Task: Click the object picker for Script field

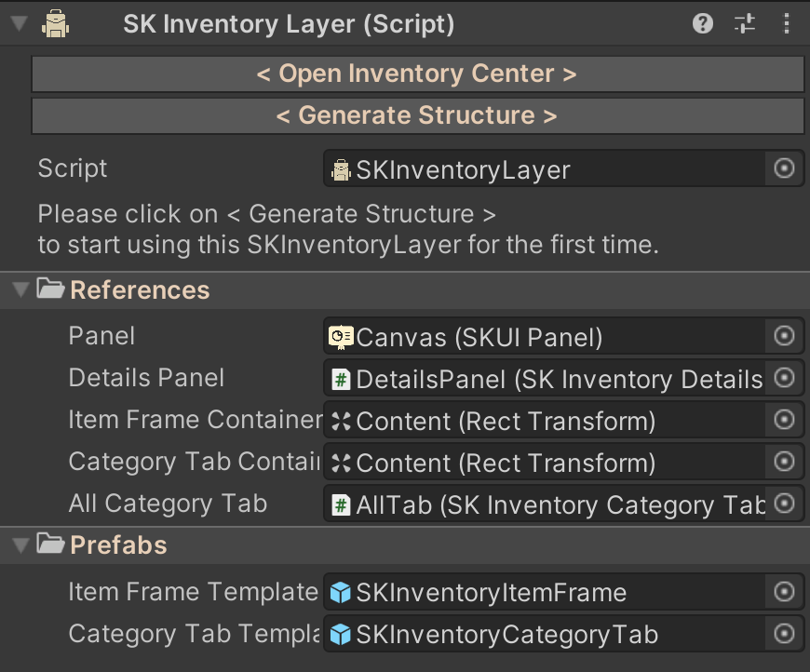Action: click(x=784, y=168)
